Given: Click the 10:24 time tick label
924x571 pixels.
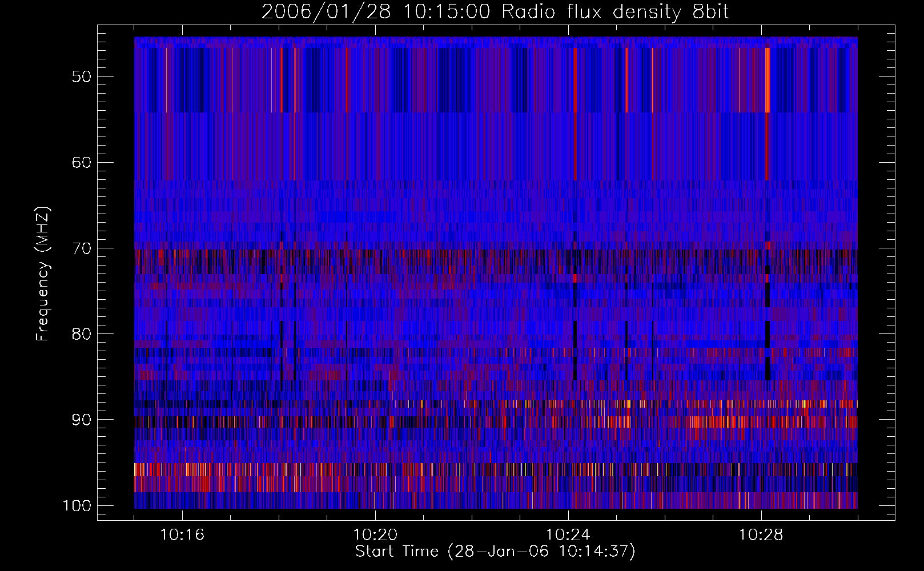Looking at the screenshot, I should (x=568, y=535).
